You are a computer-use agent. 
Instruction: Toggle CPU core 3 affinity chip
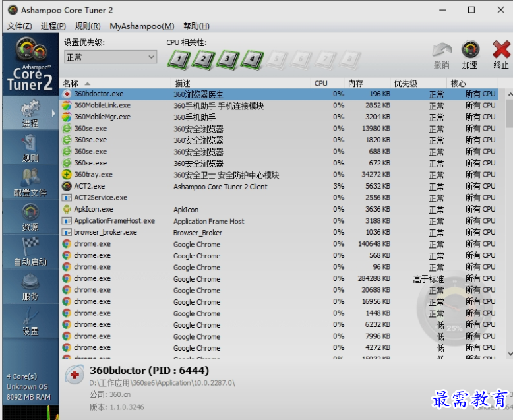pyautogui.click(x=227, y=60)
